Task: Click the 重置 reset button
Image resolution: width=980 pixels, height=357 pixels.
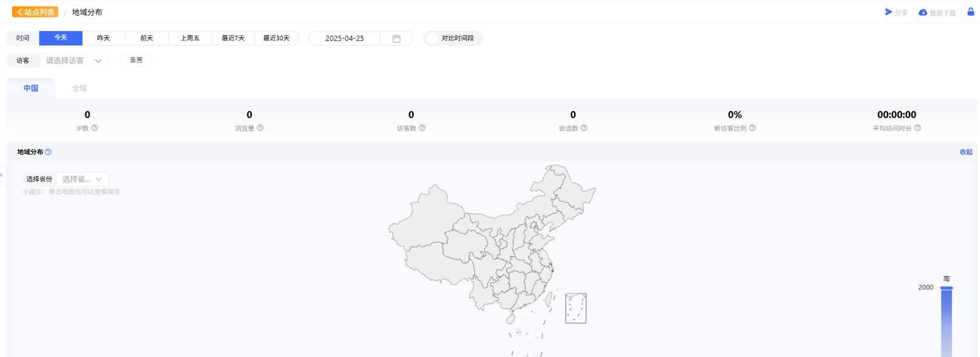Action: tap(136, 60)
